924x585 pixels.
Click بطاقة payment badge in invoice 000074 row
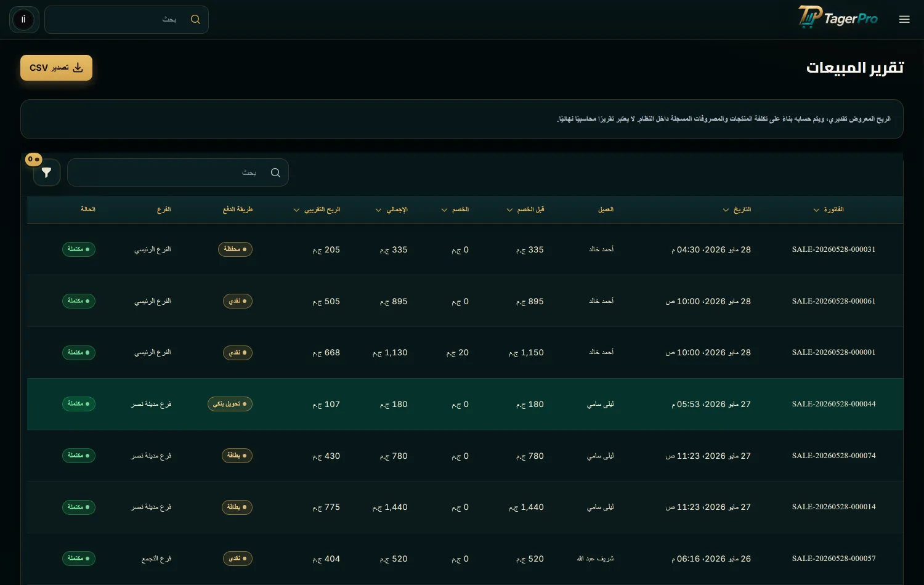(x=237, y=456)
